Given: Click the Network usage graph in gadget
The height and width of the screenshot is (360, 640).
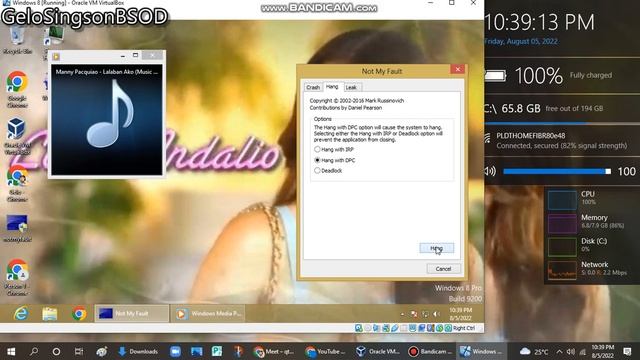Looking at the screenshot, I should pyautogui.click(x=562, y=270).
